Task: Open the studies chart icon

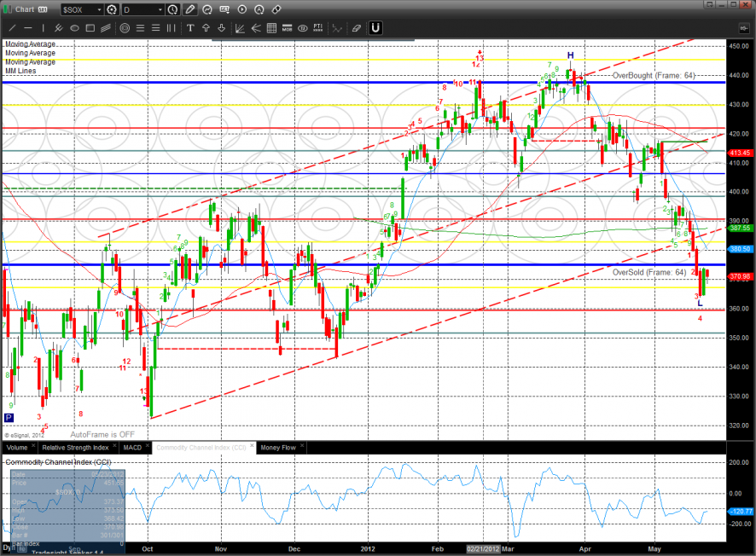Action: coord(207,9)
